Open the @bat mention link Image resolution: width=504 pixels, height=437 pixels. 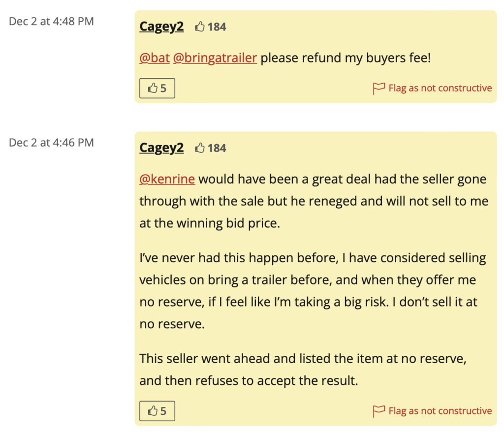click(155, 58)
